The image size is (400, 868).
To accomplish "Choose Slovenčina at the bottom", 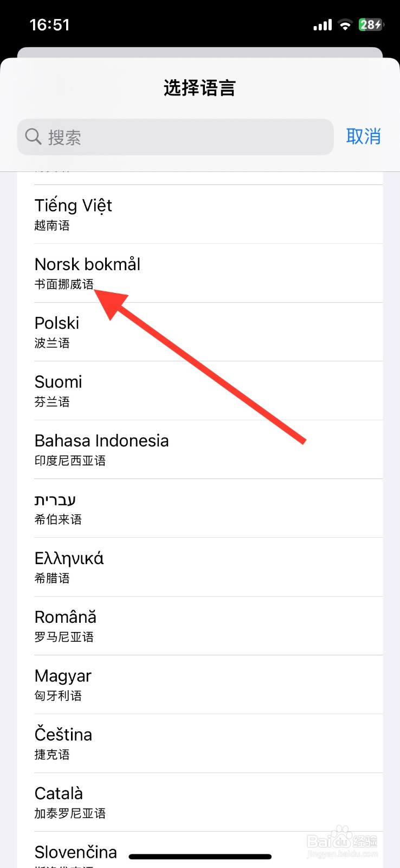I will tap(76, 852).
